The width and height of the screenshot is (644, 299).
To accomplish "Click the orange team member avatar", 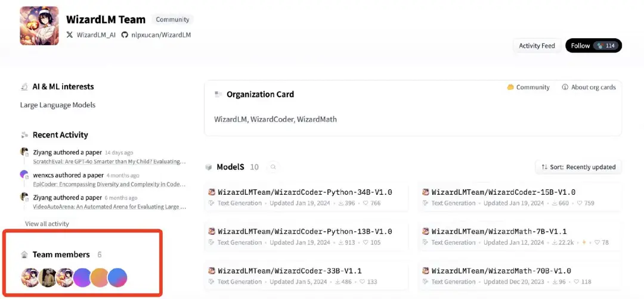I will (100, 278).
